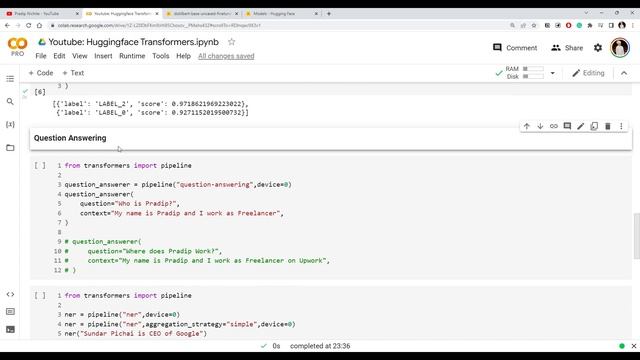The width and height of the screenshot is (640, 360).
Task: Click the Disk usage bar
Action: 533,76
